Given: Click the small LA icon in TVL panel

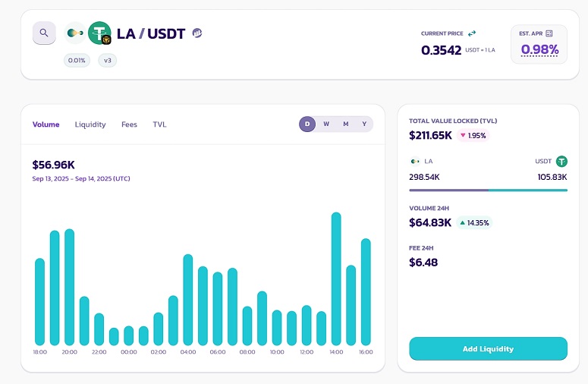Looking at the screenshot, I should pos(414,162).
